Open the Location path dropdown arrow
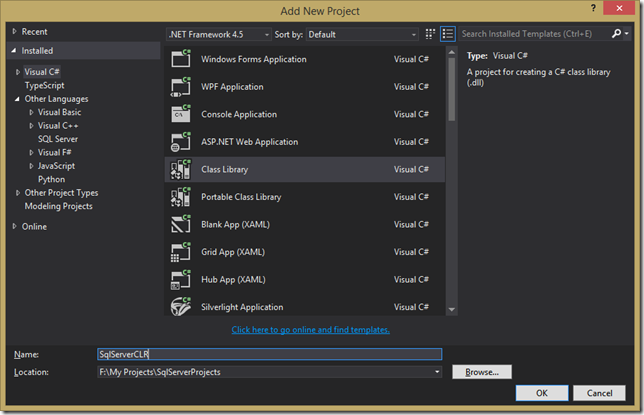The height and width of the screenshot is (415, 644). 437,372
